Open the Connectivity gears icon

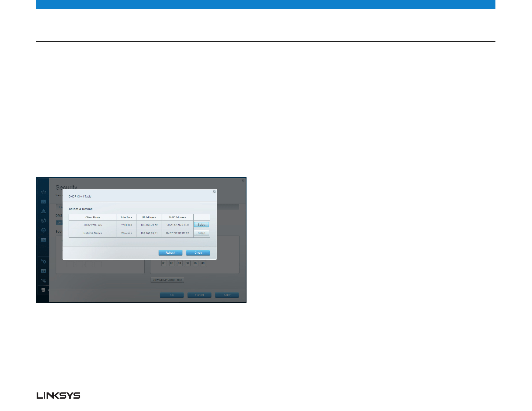[x=44, y=261]
